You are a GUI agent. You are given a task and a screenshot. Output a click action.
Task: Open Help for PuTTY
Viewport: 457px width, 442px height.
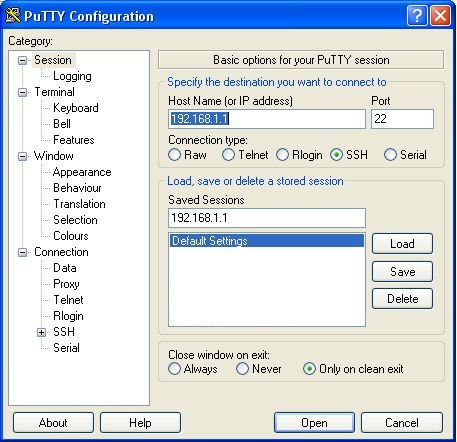[x=140, y=423]
